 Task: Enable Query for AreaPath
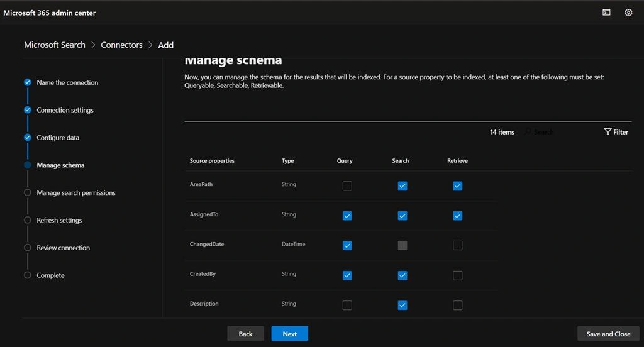(x=347, y=186)
